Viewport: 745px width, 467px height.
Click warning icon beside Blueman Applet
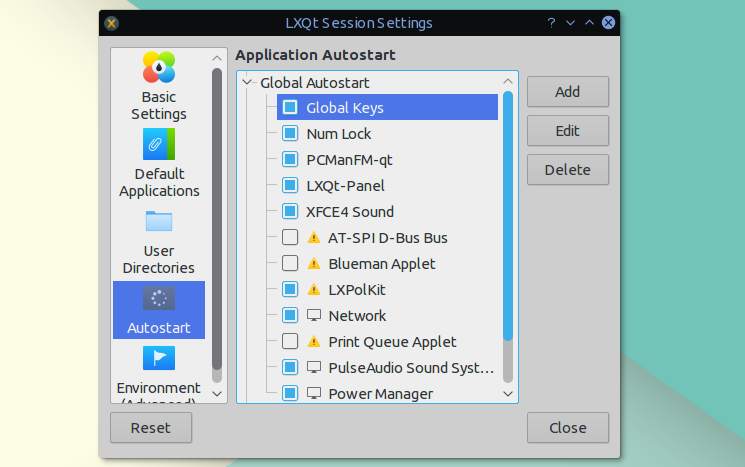(314, 263)
